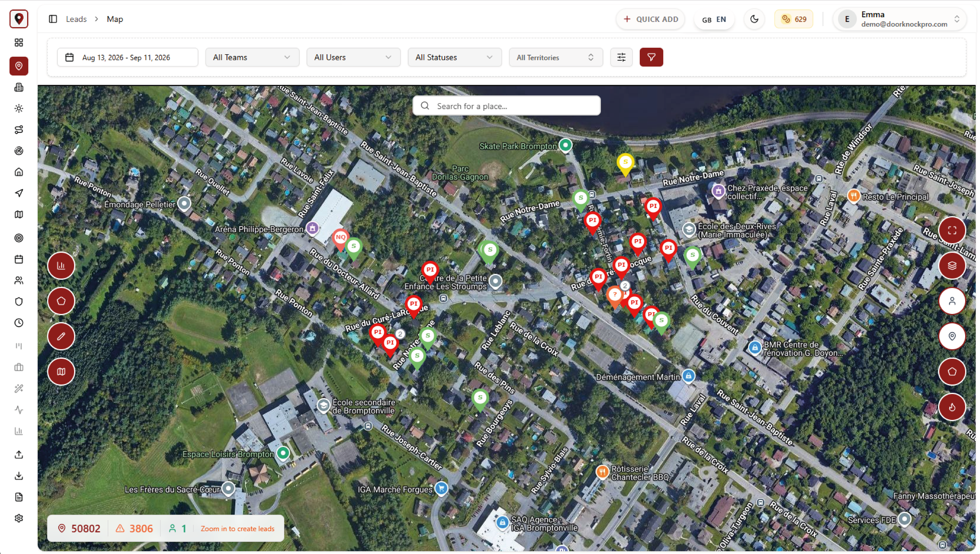Open the navigation arrow icon in sidebar

tap(19, 193)
